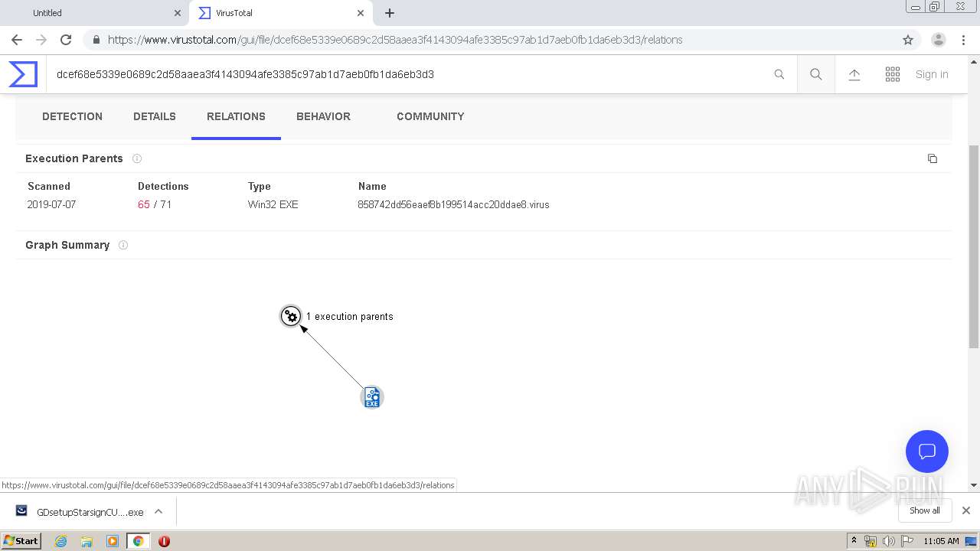This screenshot has height=551, width=980.
Task: Close the downloads bar
Action: pyautogui.click(x=966, y=510)
